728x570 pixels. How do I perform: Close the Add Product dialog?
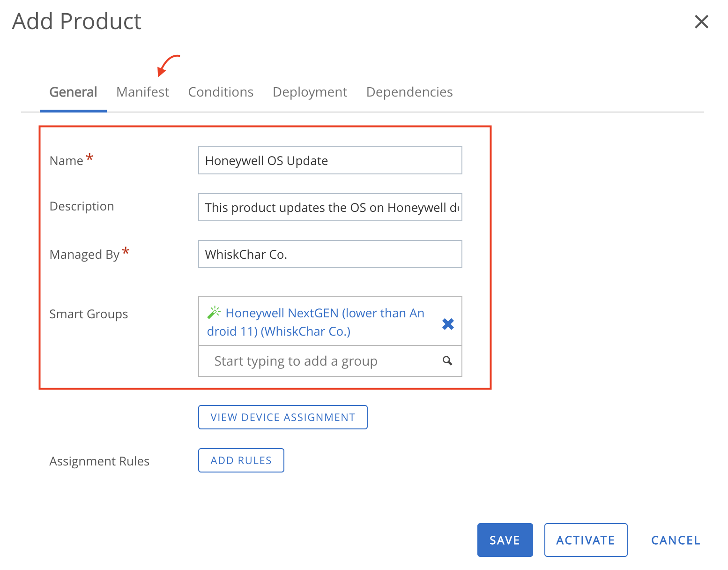[x=701, y=22]
